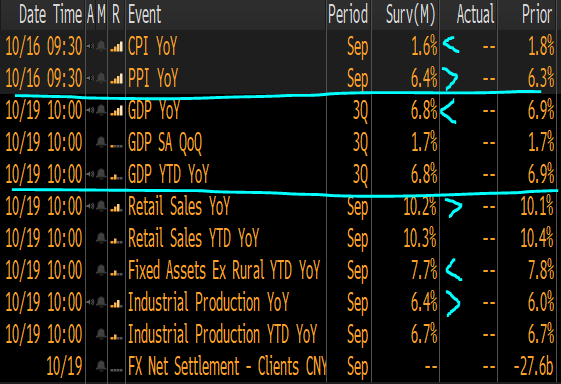Open the CPI YoY event

[x=152, y=47]
